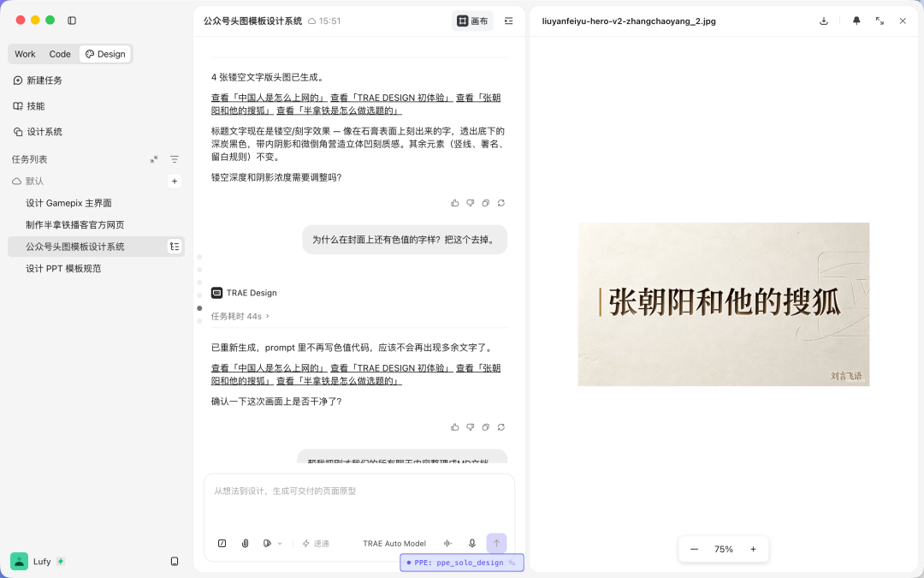This screenshot has height=578, width=924.
Task: Start voice input with the microphone icon
Action: pyautogui.click(x=472, y=543)
